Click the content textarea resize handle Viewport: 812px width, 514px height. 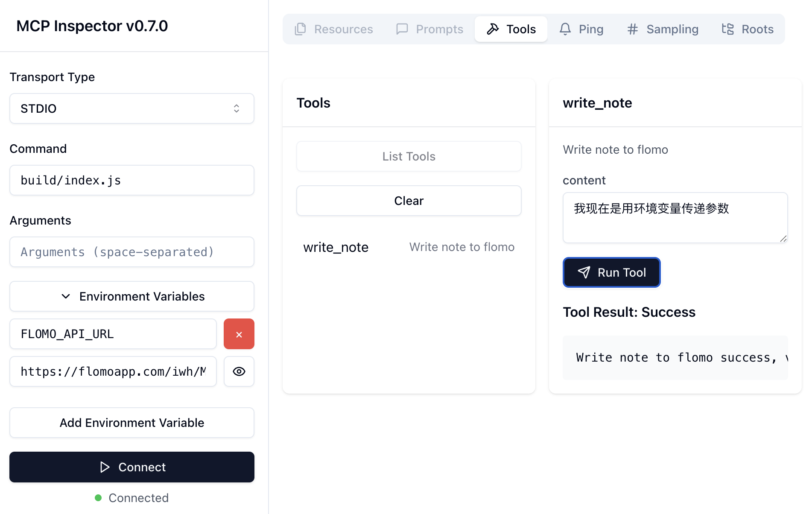783,239
